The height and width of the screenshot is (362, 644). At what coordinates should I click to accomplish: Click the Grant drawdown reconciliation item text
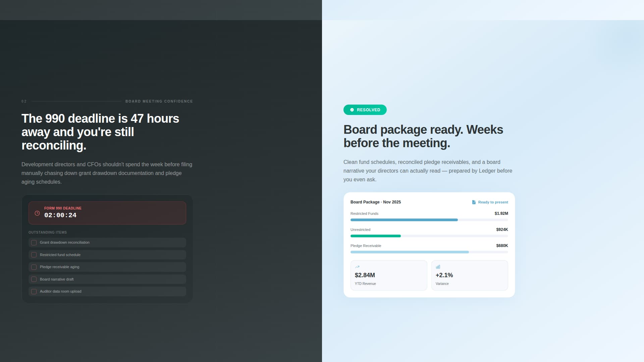(x=65, y=243)
